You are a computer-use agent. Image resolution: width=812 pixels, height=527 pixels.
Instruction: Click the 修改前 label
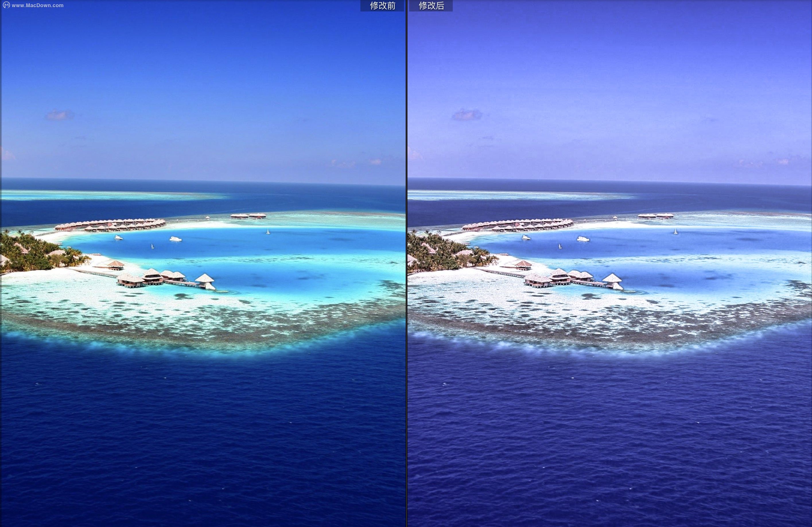382,6
